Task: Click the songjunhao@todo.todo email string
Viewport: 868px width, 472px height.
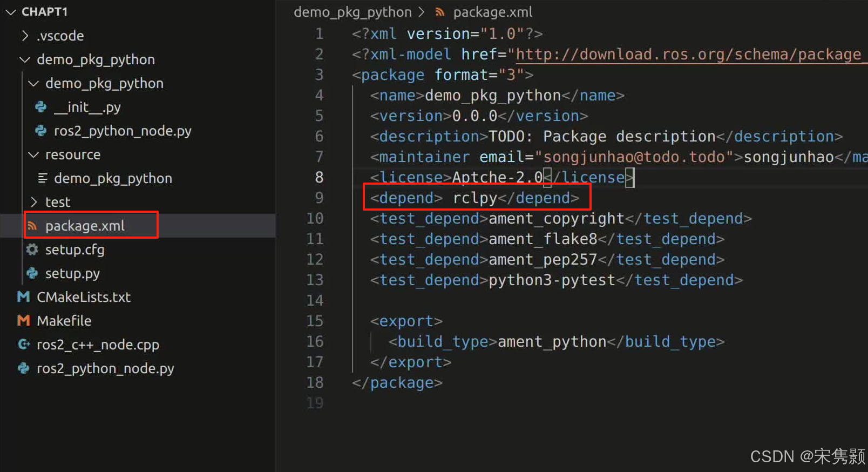Action: (633, 157)
